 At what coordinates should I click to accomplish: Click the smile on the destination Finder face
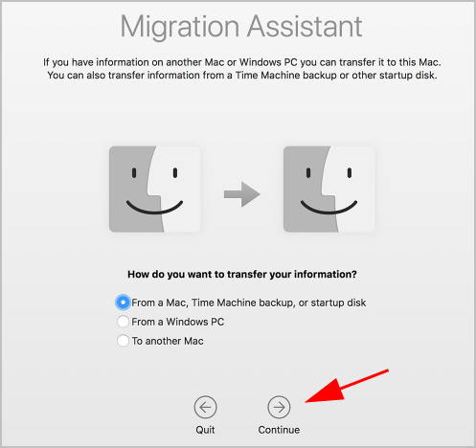[329, 208]
